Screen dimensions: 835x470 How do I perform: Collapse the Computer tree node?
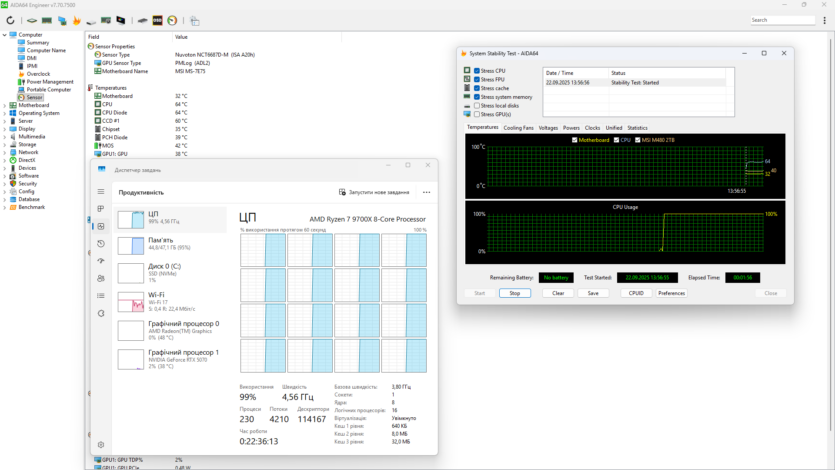coord(4,35)
